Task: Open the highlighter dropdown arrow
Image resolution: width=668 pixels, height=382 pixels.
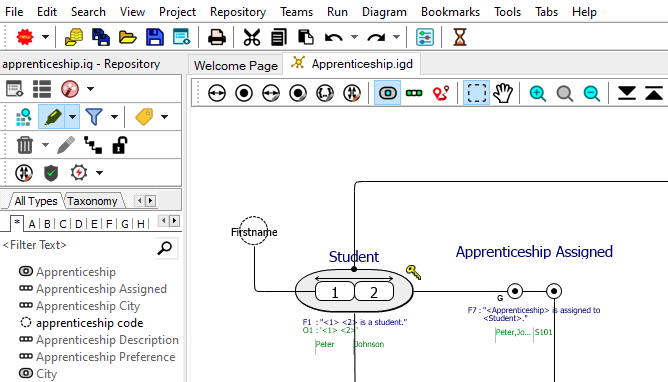Action: point(72,117)
